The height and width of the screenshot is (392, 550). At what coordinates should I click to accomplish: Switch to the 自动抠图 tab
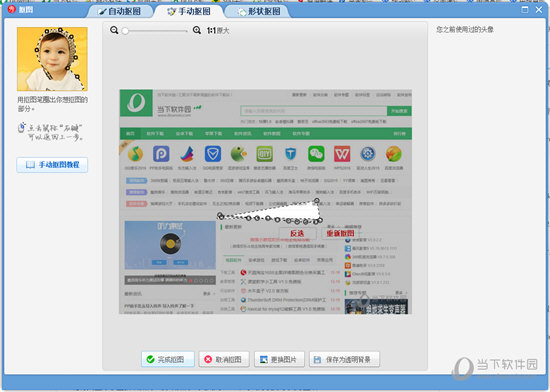pyautogui.click(x=120, y=11)
